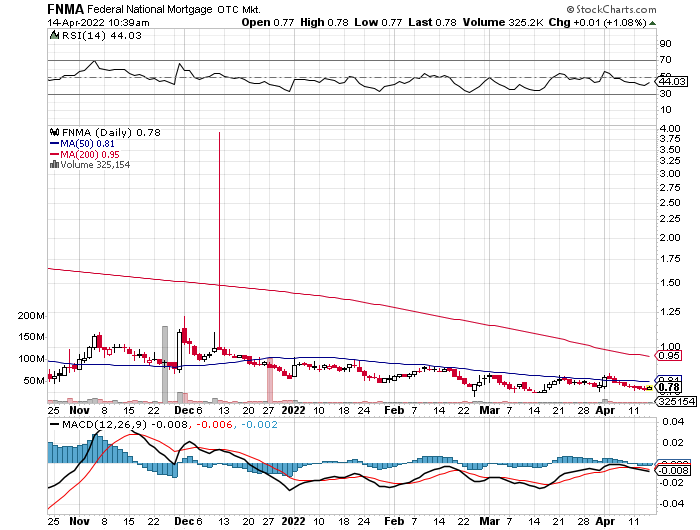Click the MA(200) 0.95 legend label
The image size is (700, 530).
point(90,154)
